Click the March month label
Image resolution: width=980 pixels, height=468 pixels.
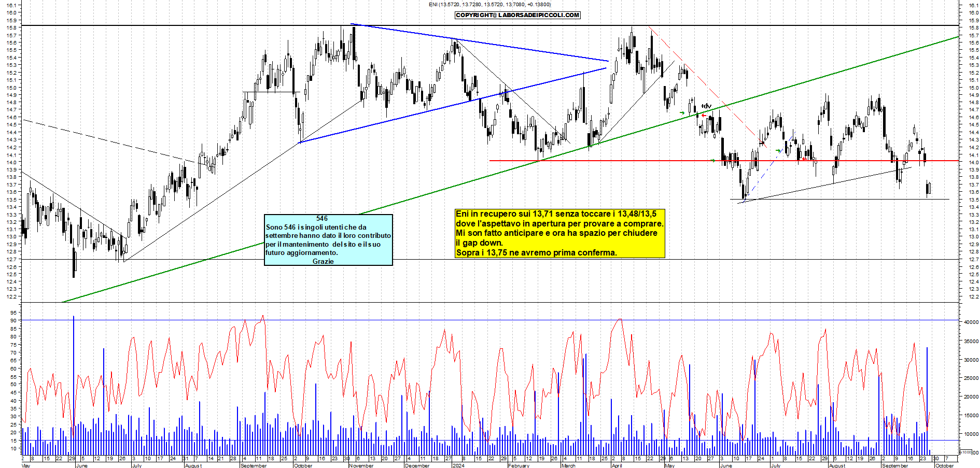tap(568, 465)
